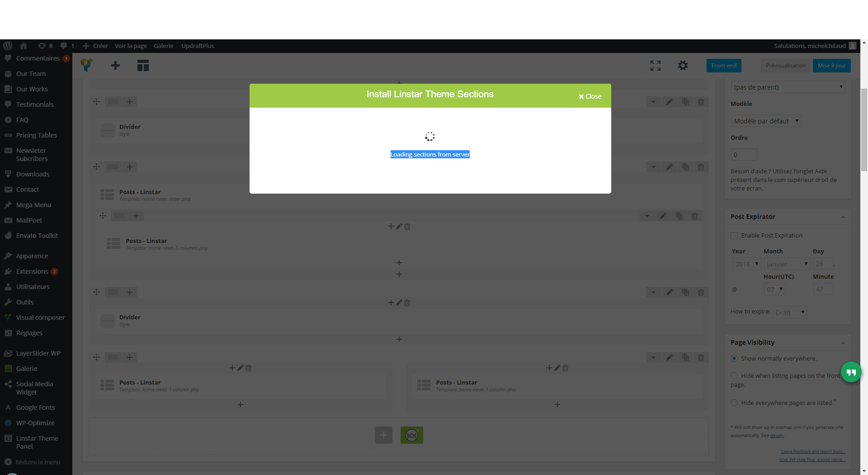Open Pricing Tables sidebar menu
868x475 pixels.
[36, 135]
